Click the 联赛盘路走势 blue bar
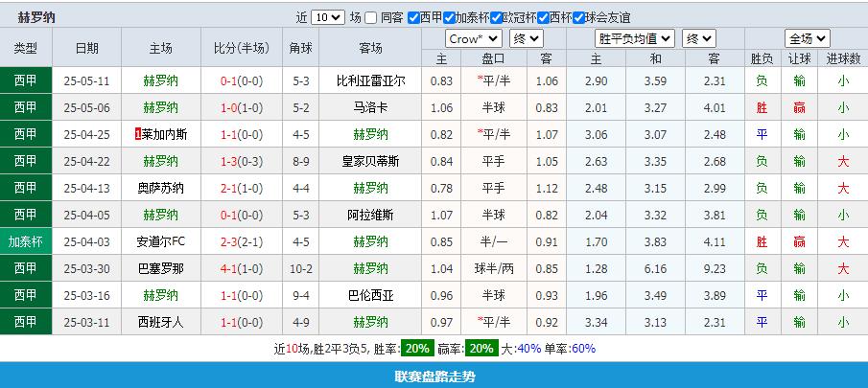The width and height of the screenshot is (868, 388). coord(434,376)
